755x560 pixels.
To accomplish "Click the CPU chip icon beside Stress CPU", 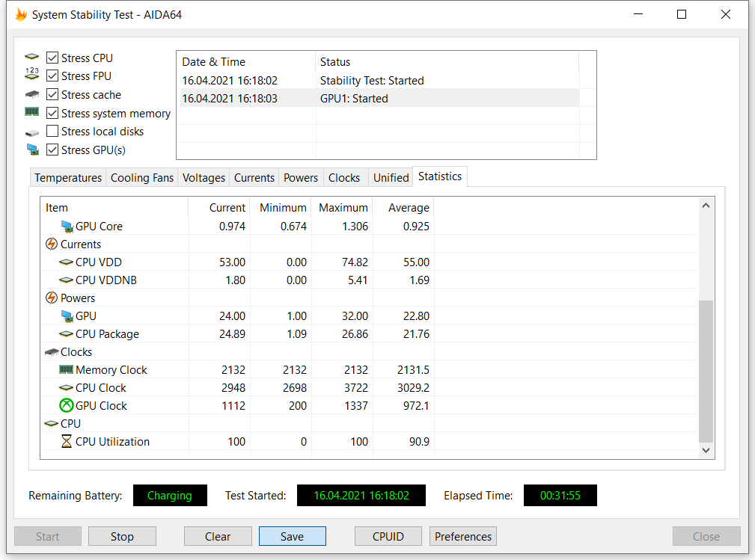I will pos(31,57).
